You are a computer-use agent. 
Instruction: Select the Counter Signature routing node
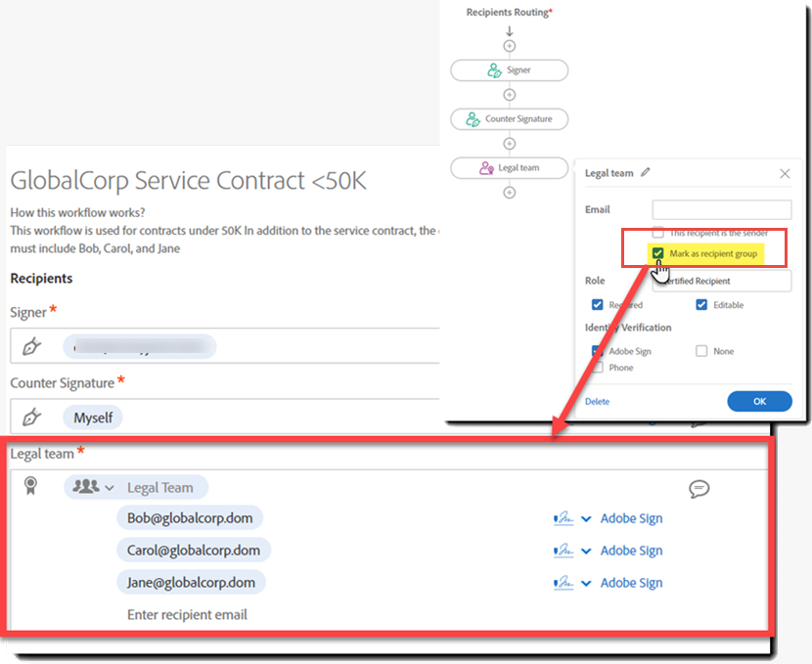tap(510, 119)
